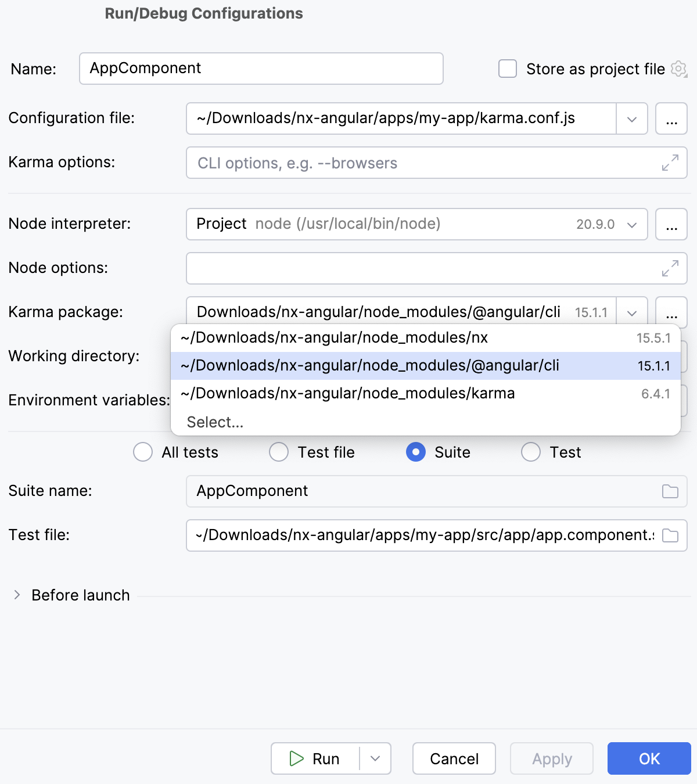Browse for a different configuration file

(x=671, y=118)
